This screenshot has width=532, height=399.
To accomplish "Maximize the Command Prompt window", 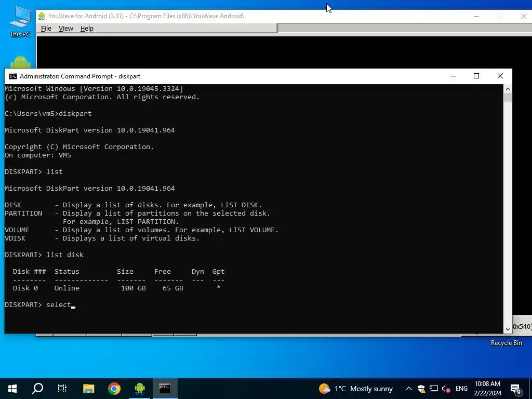I will [476, 76].
